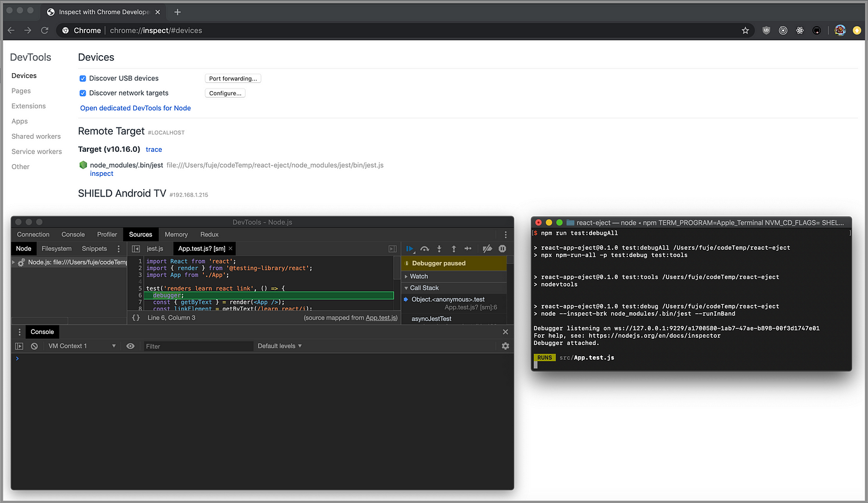Open the App.test.js source mapped link
The height and width of the screenshot is (503, 868).
click(x=381, y=318)
